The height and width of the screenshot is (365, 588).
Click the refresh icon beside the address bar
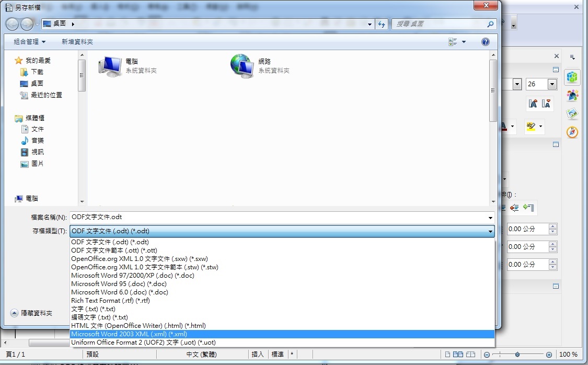(x=382, y=24)
